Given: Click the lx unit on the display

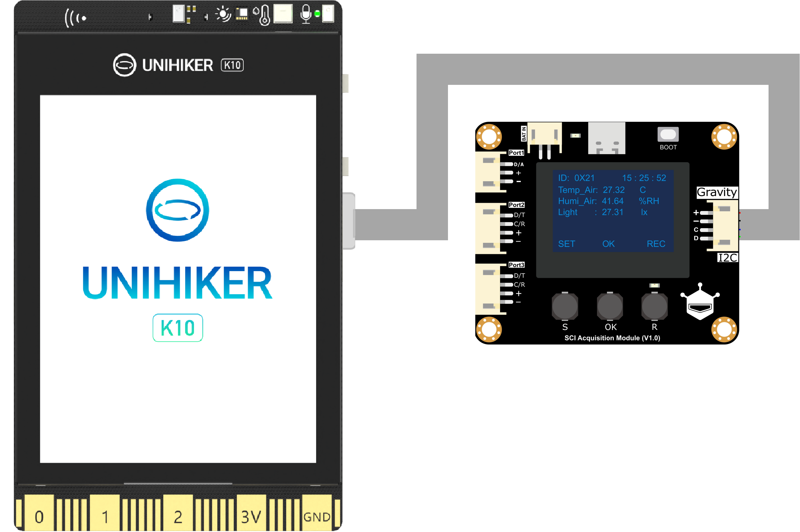Looking at the screenshot, I should coord(644,212).
